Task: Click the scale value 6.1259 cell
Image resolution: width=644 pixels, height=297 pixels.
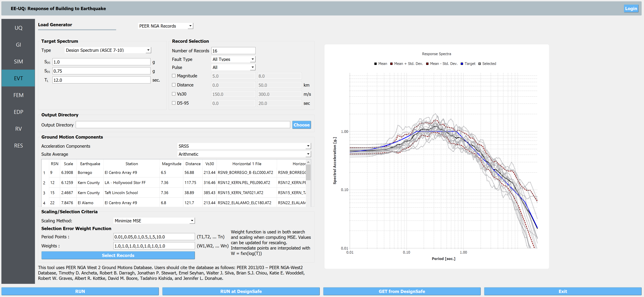Action: click(x=68, y=183)
